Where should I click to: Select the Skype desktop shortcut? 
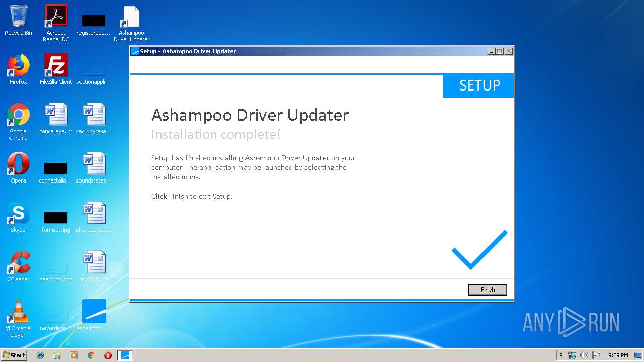click(18, 218)
